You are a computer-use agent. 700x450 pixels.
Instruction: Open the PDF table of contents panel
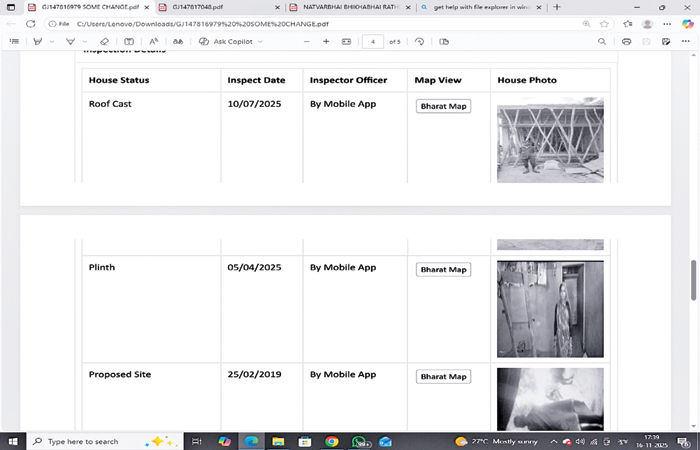tap(14, 42)
